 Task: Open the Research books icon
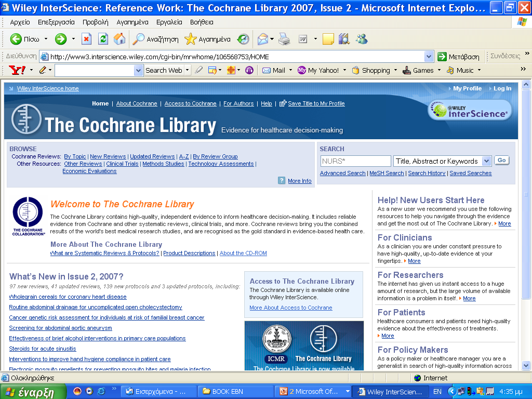tap(344, 39)
